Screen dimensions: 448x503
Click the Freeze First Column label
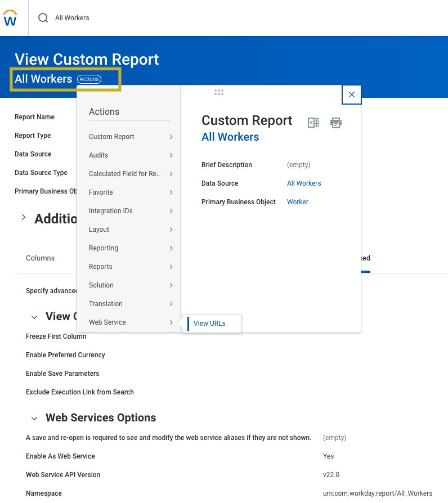[x=56, y=336]
